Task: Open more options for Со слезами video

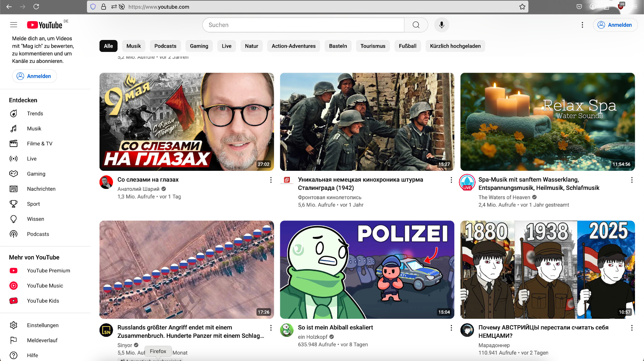Action: (x=271, y=180)
